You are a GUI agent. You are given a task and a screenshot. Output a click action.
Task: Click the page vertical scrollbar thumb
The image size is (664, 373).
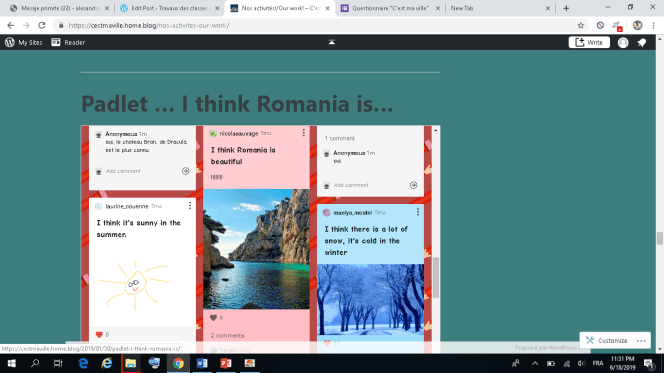click(x=659, y=238)
